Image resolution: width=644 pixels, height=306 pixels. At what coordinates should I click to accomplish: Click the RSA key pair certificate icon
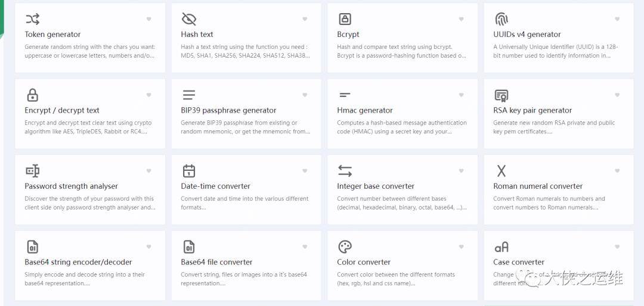pyautogui.click(x=501, y=95)
